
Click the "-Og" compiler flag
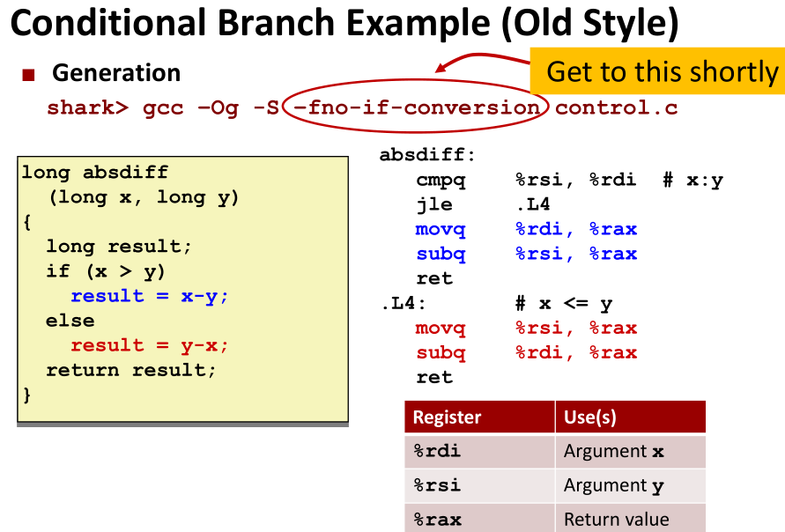(x=218, y=108)
